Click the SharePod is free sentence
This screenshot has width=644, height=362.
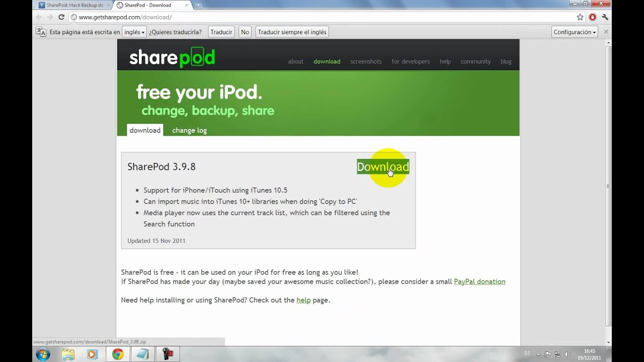pyautogui.click(x=239, y=272)
